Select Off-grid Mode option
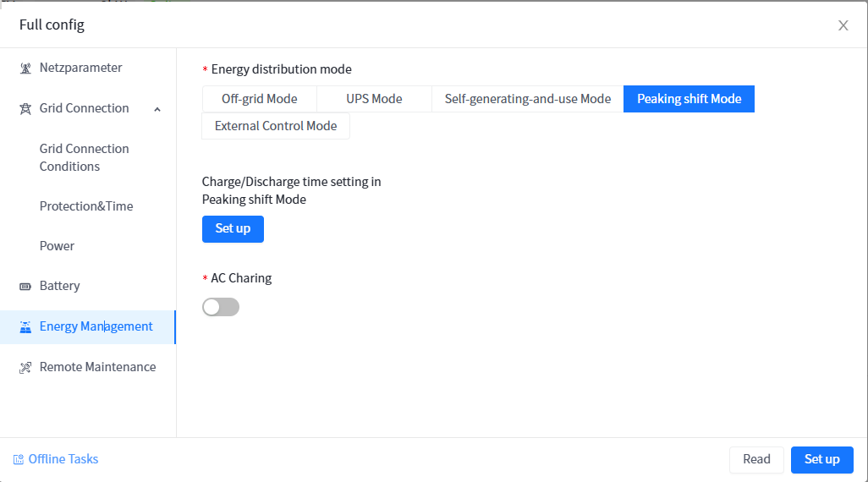 (x=259, y=99)
